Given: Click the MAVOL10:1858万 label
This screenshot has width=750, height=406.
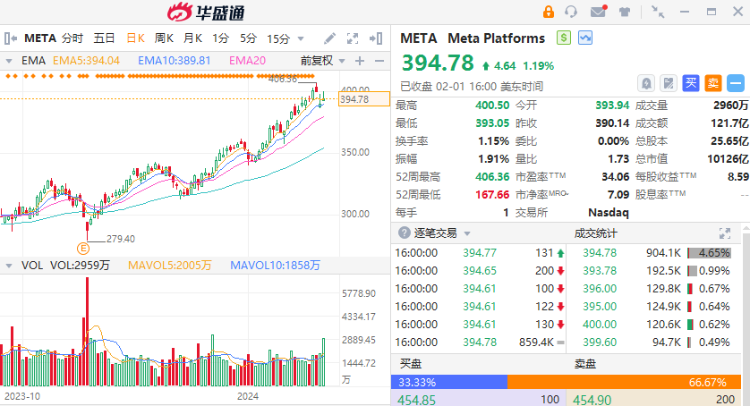Looking at the screenshot, I should tap(275, 265).
